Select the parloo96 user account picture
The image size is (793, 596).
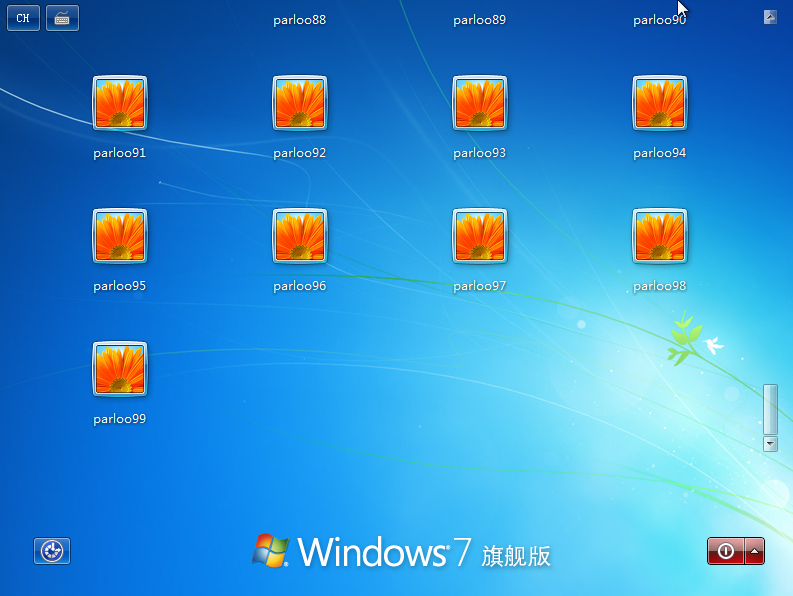click(300, 236)
